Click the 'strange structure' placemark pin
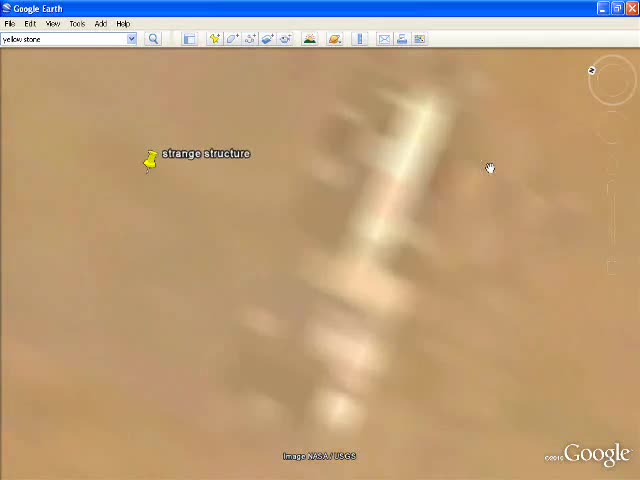640x480 pixels. tap(150, 160)
